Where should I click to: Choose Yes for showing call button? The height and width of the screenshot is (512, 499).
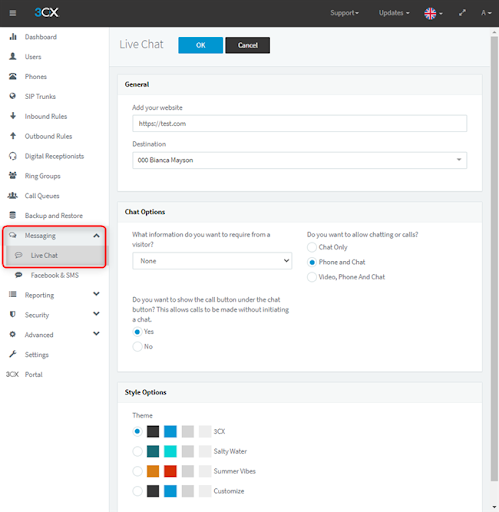137,332
